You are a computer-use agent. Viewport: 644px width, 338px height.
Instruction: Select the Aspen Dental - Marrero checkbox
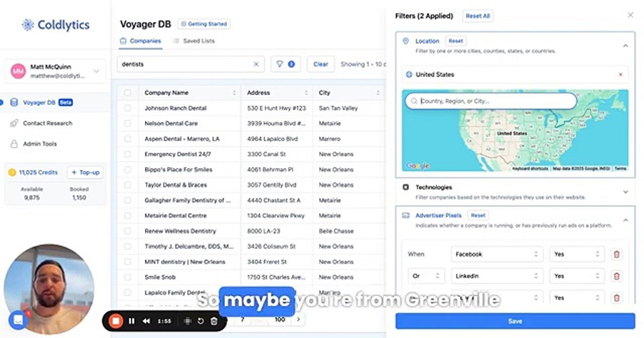[x=128, y=139]
